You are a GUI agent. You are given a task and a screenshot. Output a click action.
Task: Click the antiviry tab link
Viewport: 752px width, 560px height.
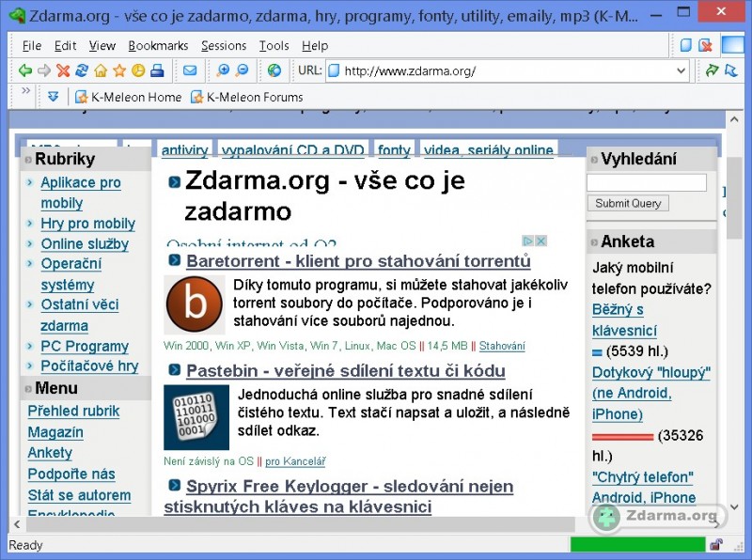[x=184, y=150]
